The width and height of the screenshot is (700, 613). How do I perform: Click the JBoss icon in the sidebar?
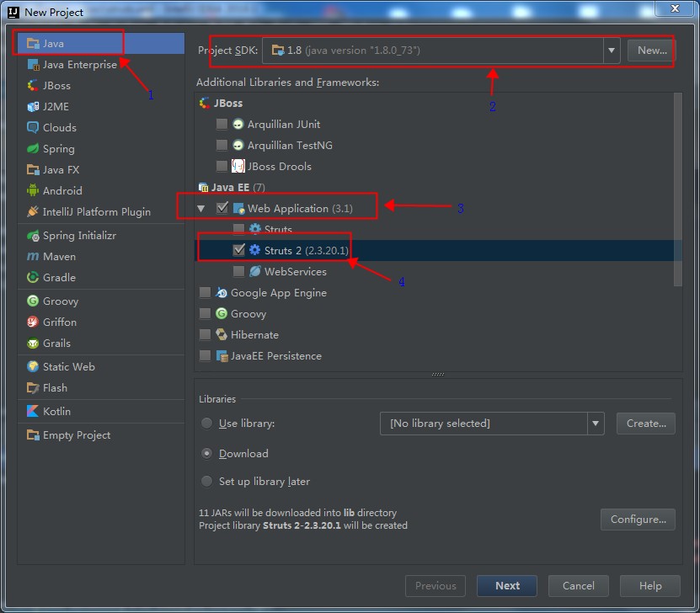coord(33,86)
